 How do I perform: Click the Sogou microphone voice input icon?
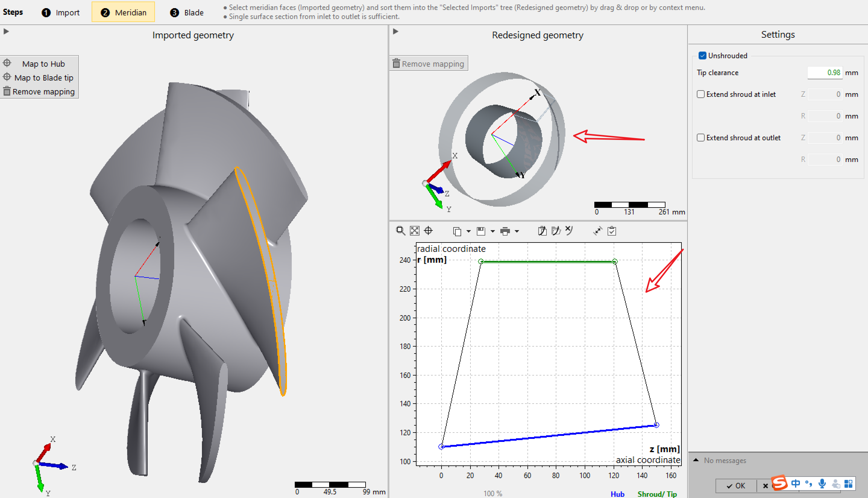point(822,484)
